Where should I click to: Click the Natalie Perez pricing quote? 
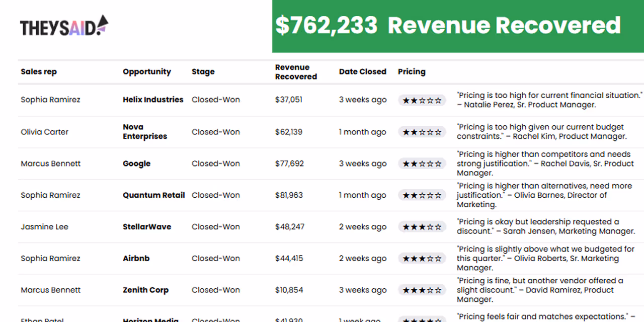(x=549, y=100)
